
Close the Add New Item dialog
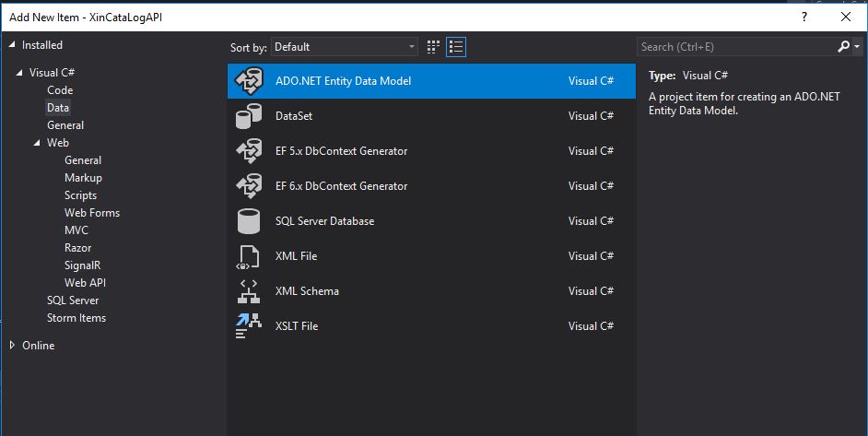click(846, 18)
